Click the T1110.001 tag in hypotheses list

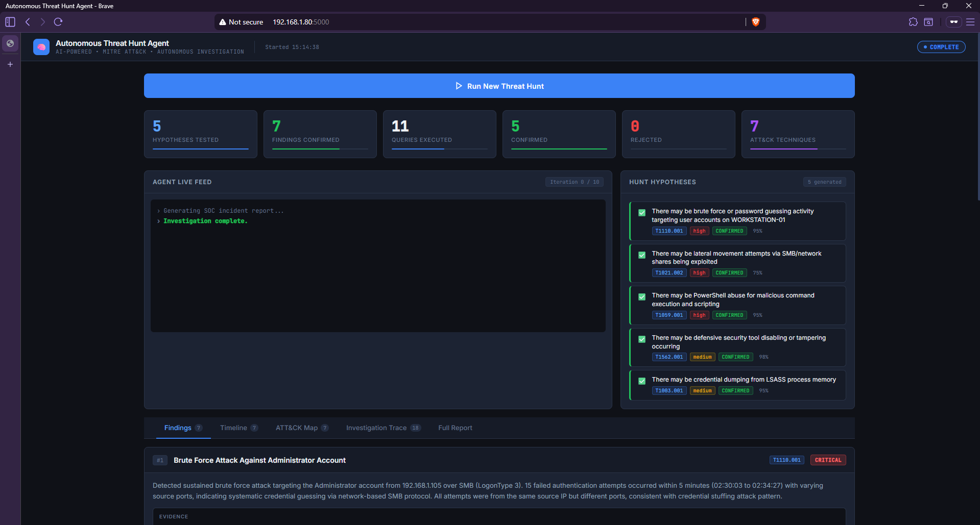669,231
